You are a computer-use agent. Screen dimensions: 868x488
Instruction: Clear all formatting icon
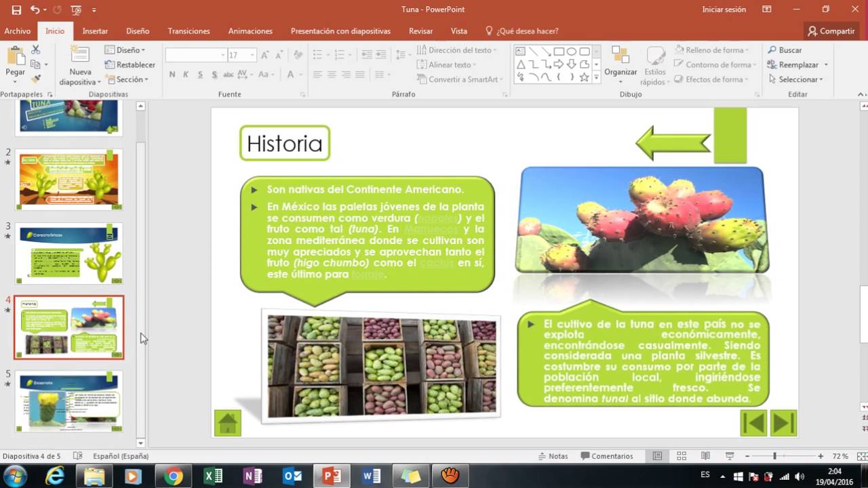[297, 55]
